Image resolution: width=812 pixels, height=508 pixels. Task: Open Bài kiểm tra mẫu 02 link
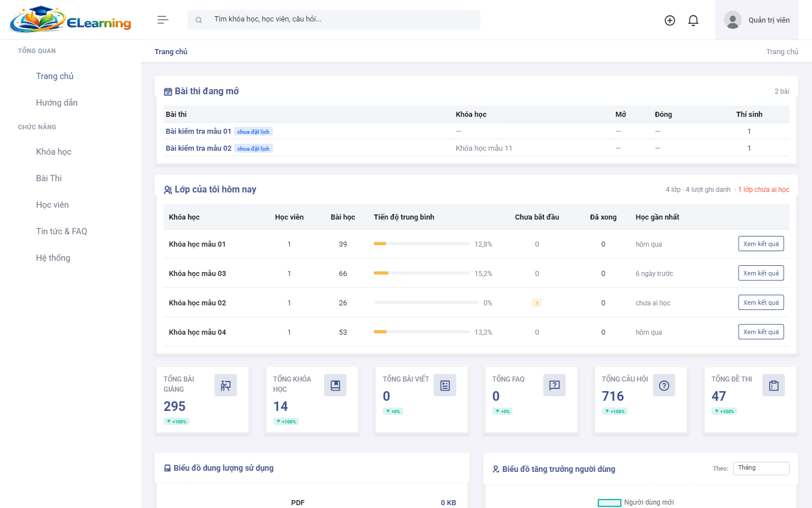coord(198,148)
